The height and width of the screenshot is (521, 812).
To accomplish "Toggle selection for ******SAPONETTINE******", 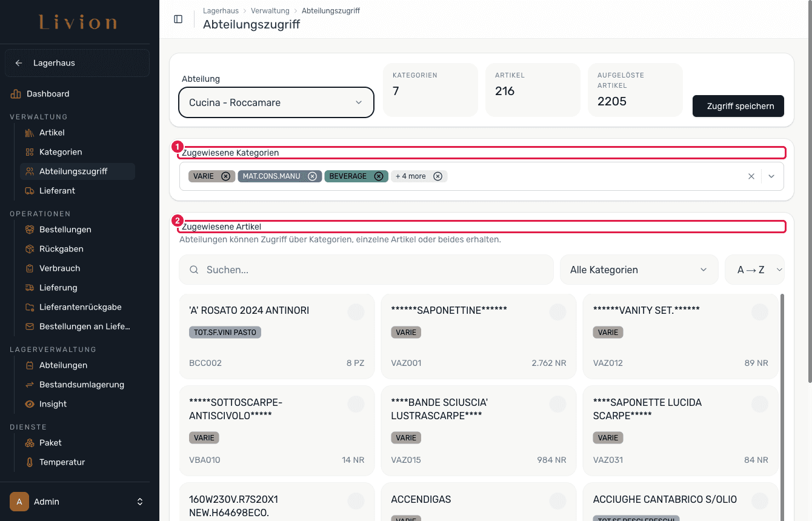I will tap(557, 312).
